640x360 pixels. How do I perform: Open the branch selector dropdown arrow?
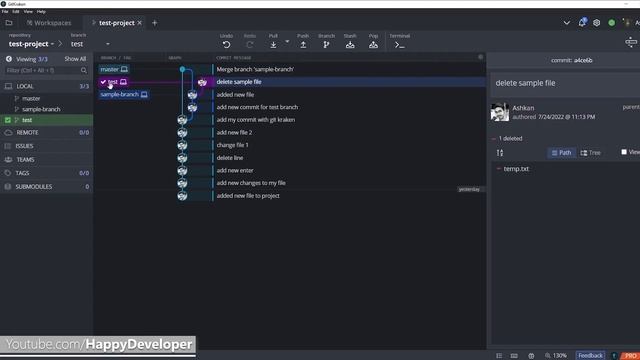(x=108, y=44)
